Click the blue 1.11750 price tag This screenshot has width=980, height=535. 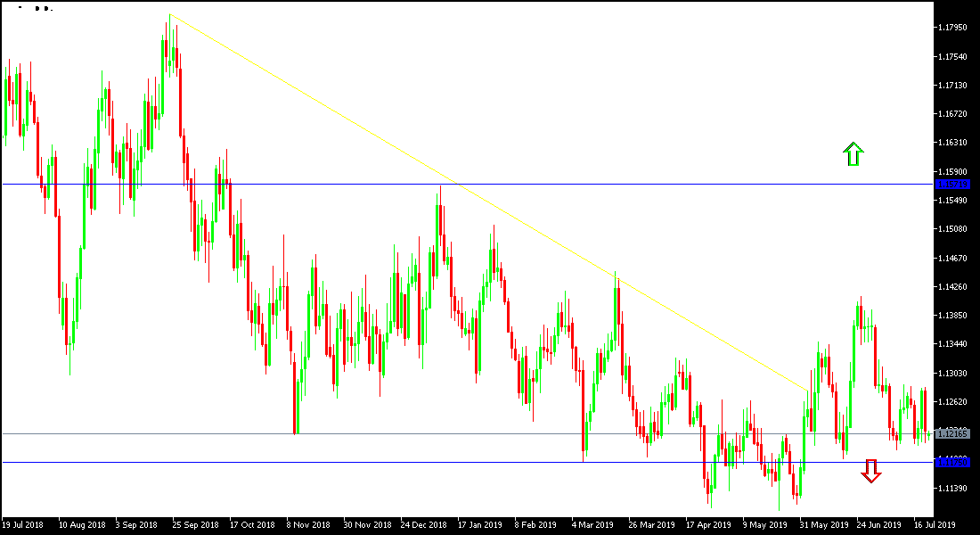958,463
